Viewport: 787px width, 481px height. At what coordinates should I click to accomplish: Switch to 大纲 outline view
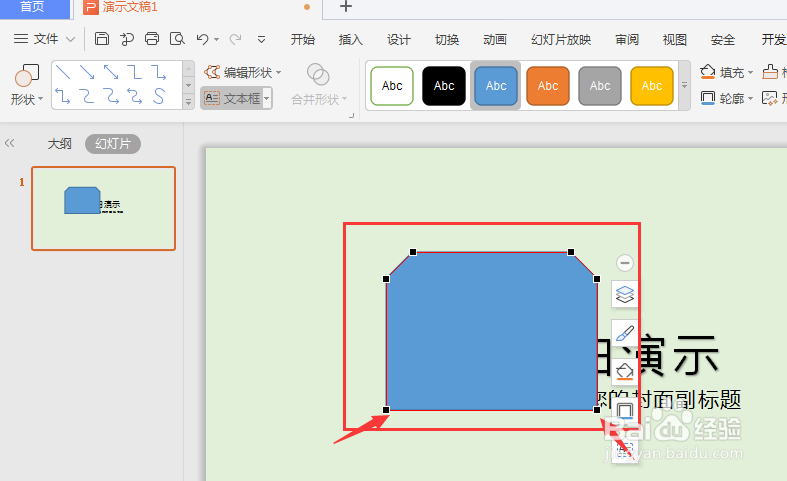click(60, 144)
